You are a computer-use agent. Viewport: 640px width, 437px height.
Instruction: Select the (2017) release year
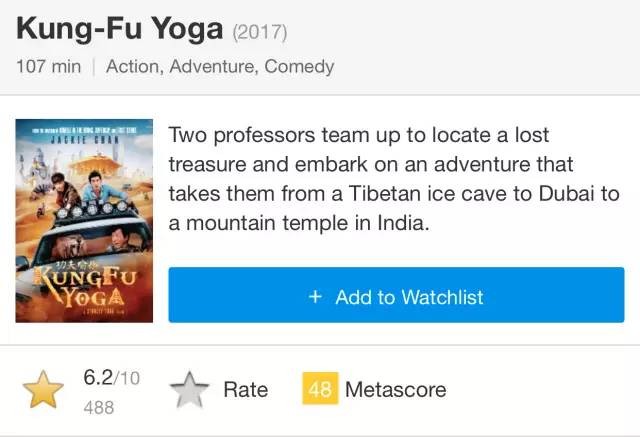259,33
